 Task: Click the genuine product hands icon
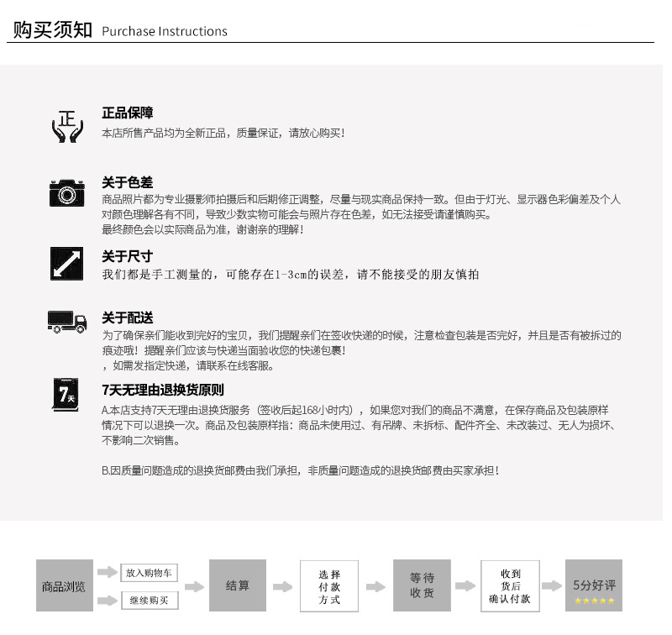[x=67, y=126]
